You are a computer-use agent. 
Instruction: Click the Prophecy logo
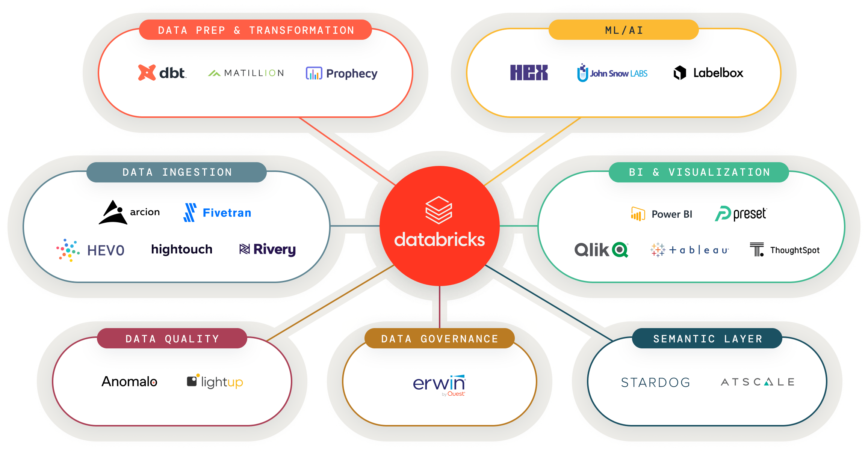342,74
